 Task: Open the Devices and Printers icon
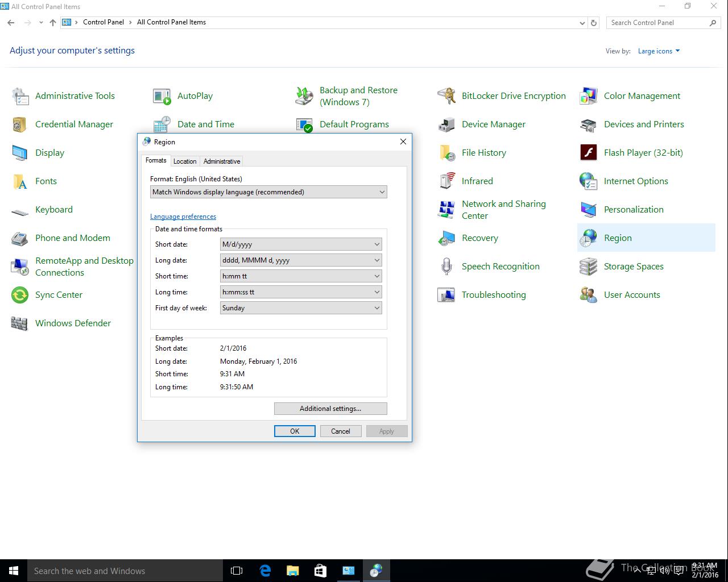589,124
